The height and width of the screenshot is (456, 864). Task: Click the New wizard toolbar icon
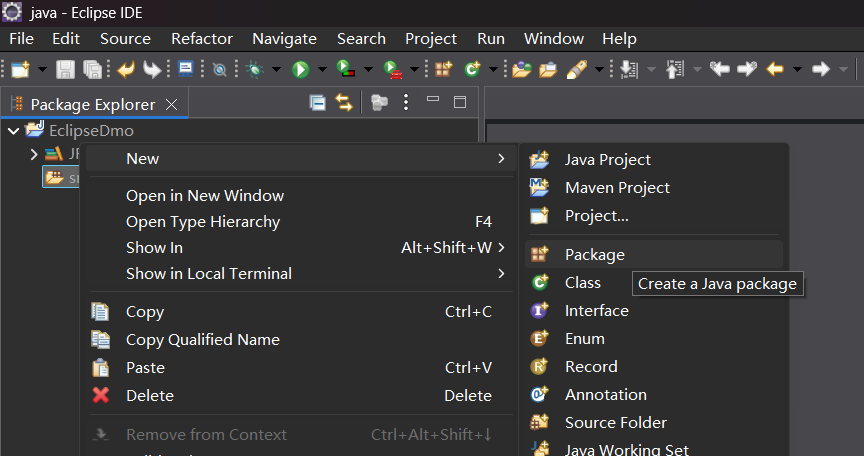20,69
